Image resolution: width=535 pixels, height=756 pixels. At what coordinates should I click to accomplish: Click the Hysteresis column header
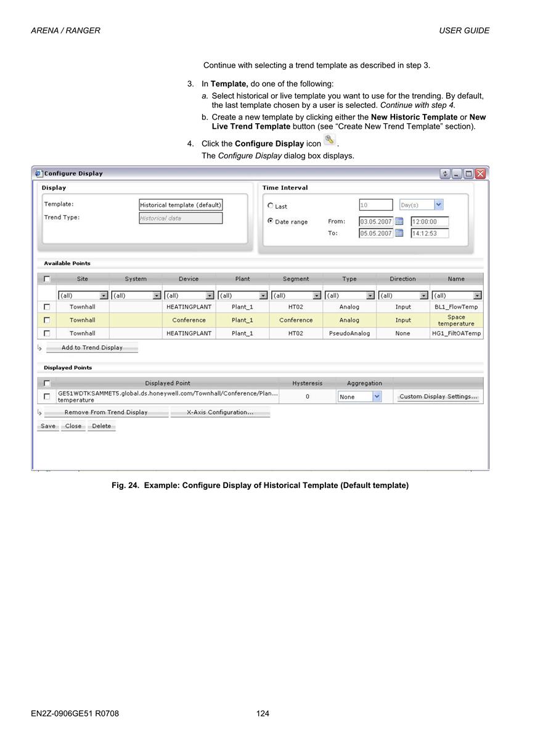coord(308,383)
